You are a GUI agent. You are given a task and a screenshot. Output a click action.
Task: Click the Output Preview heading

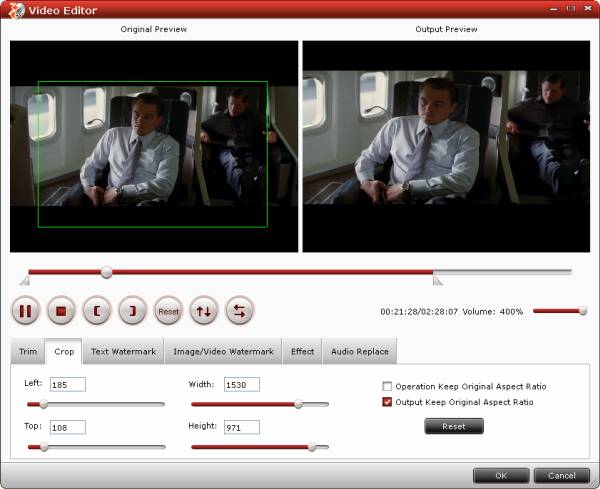pyautogui.click(x=446, y=29)
